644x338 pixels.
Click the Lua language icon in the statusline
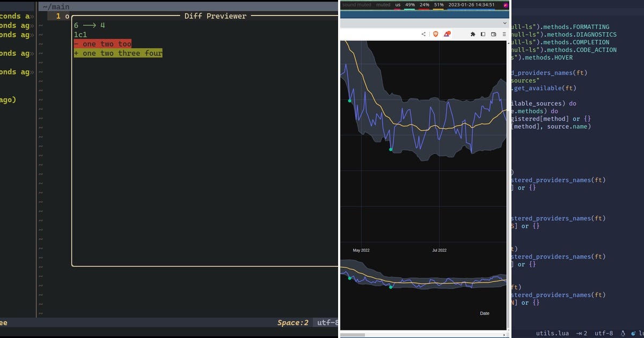(633, 333)
